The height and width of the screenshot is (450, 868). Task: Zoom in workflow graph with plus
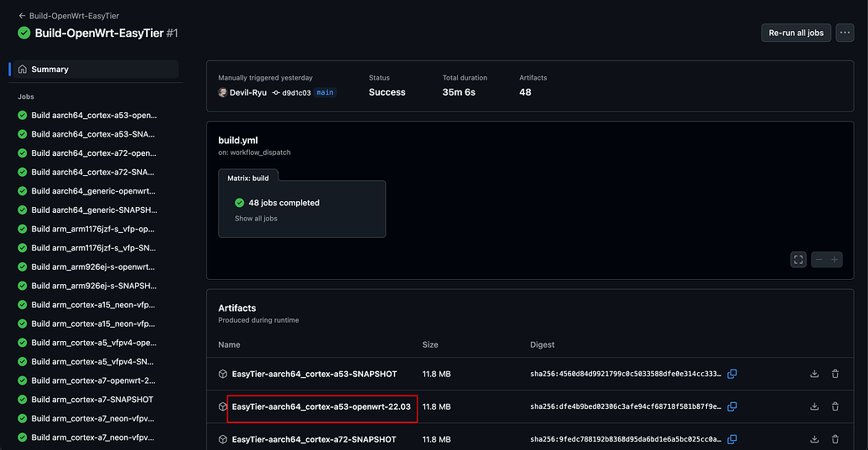coord(834,259)
